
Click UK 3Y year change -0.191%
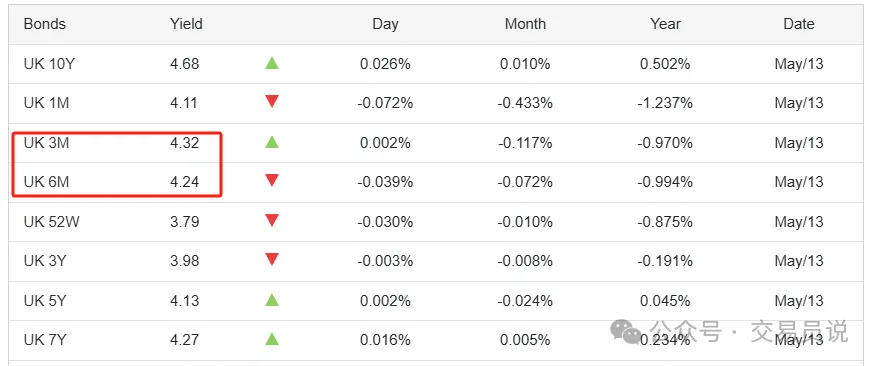click(665, 261)
